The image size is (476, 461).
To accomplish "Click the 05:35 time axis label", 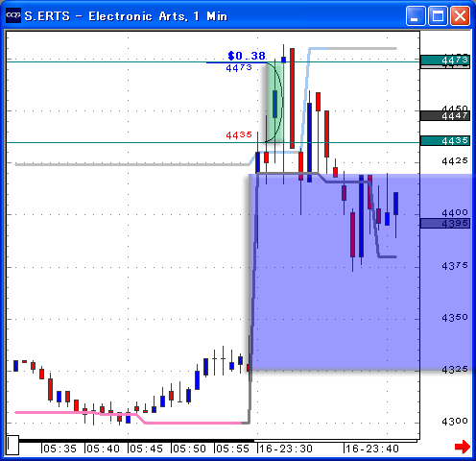I will (59, 449).
